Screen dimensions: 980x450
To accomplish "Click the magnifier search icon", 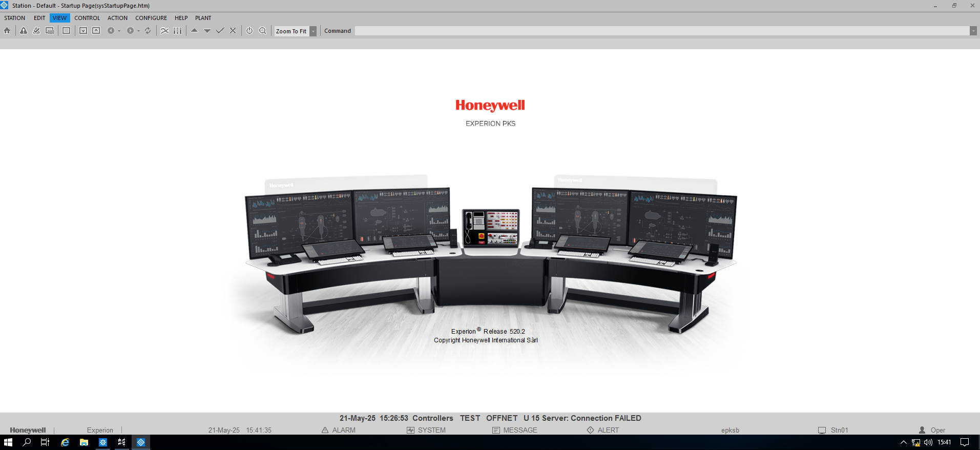I will [263, 31].
